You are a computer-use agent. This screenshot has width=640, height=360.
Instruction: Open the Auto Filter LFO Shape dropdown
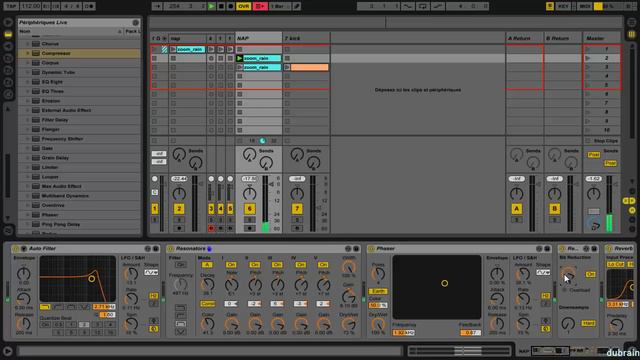point(151,272)
